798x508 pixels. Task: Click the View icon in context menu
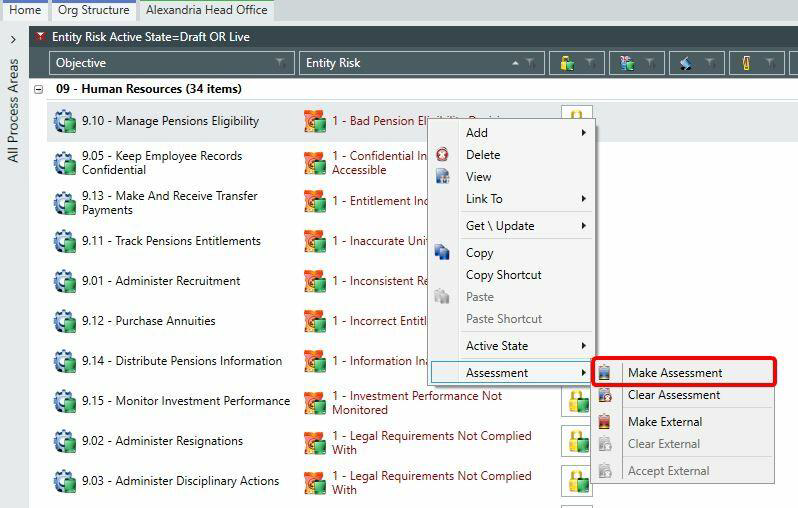(x=442, y=177)
